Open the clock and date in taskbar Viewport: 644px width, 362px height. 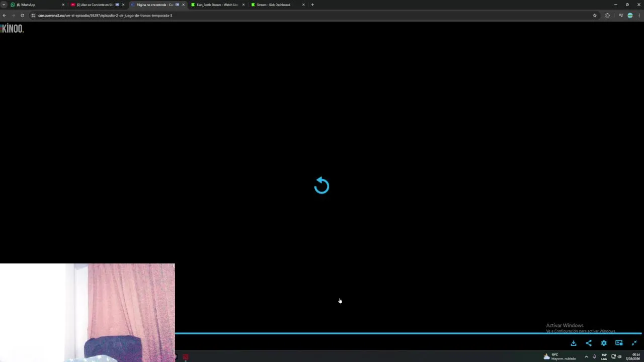(x=633, y=356)
